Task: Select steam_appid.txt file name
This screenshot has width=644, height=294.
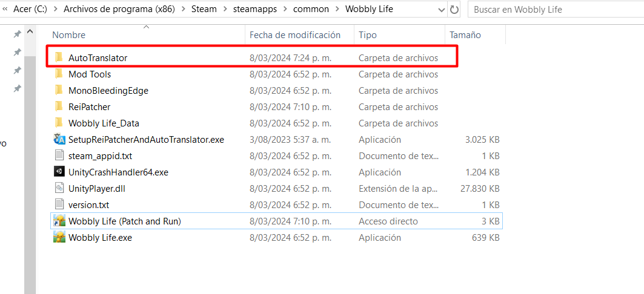Action: (100, 156)
